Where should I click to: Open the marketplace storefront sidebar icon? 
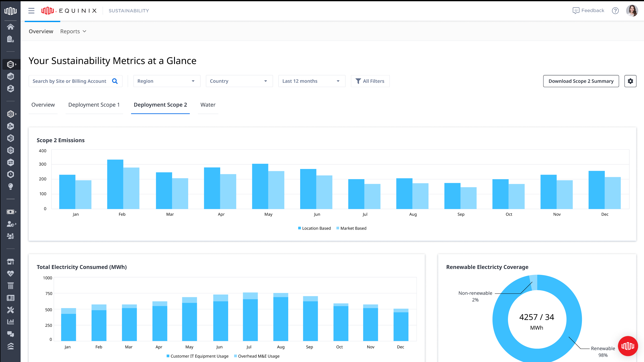(x=10, y=262)
